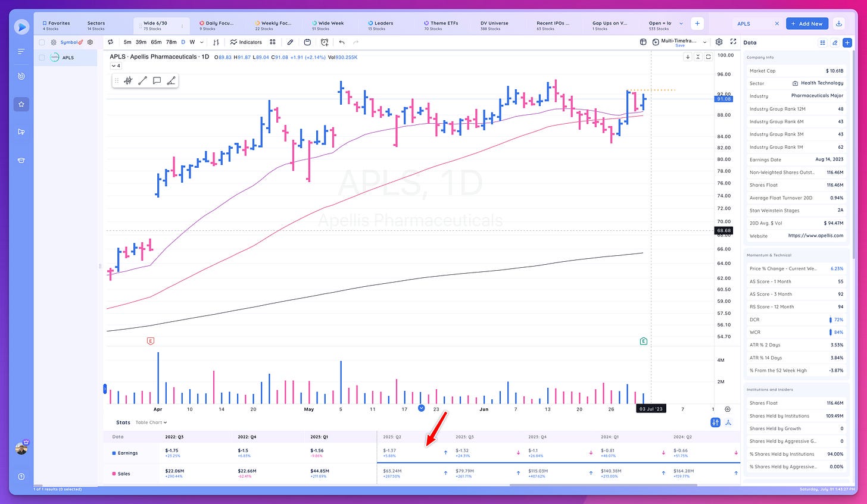This screenshot has height=504, width=867.
Task: Edit the Data panel with pencil icon
Action: tap(835, 43)
